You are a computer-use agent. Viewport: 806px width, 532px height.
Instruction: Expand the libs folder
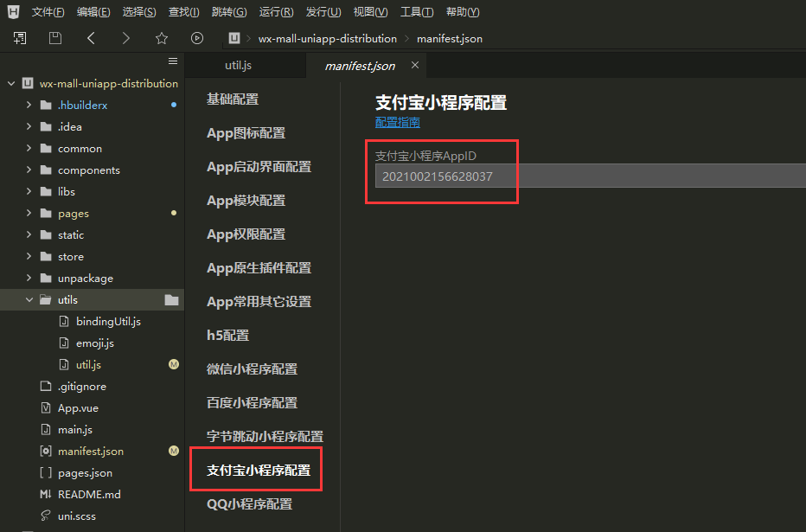point(29,191)
